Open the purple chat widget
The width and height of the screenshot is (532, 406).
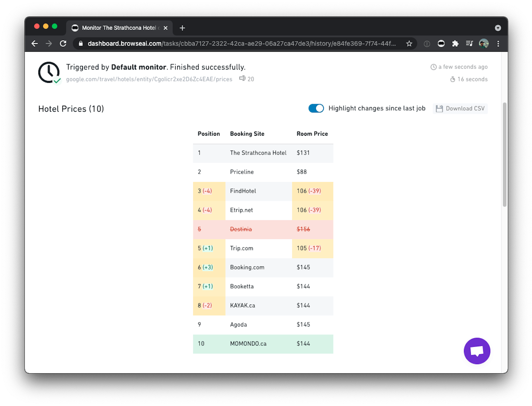(x=477, y=351)
